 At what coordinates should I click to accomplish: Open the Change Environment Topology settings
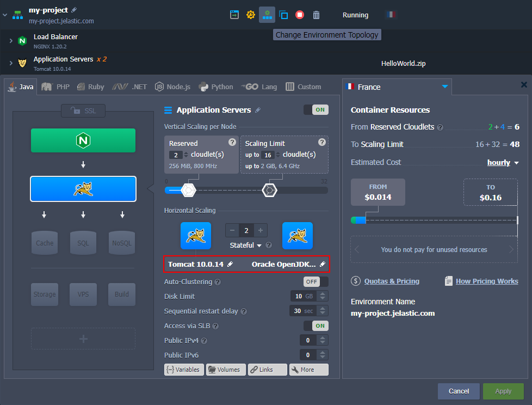coord(267,15)
